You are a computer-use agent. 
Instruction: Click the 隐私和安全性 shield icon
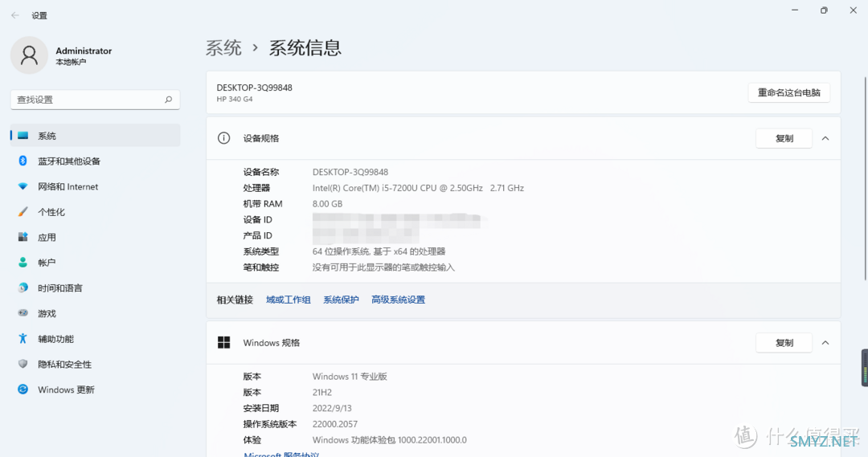click(23, 364)
